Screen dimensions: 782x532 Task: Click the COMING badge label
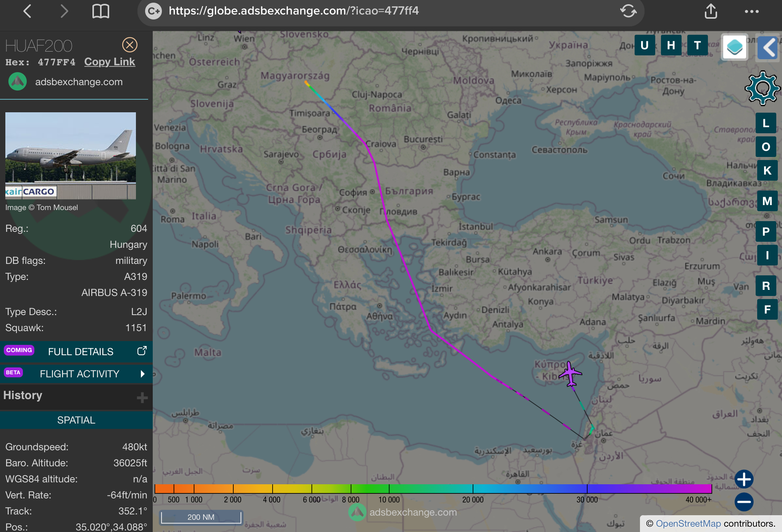19,350
